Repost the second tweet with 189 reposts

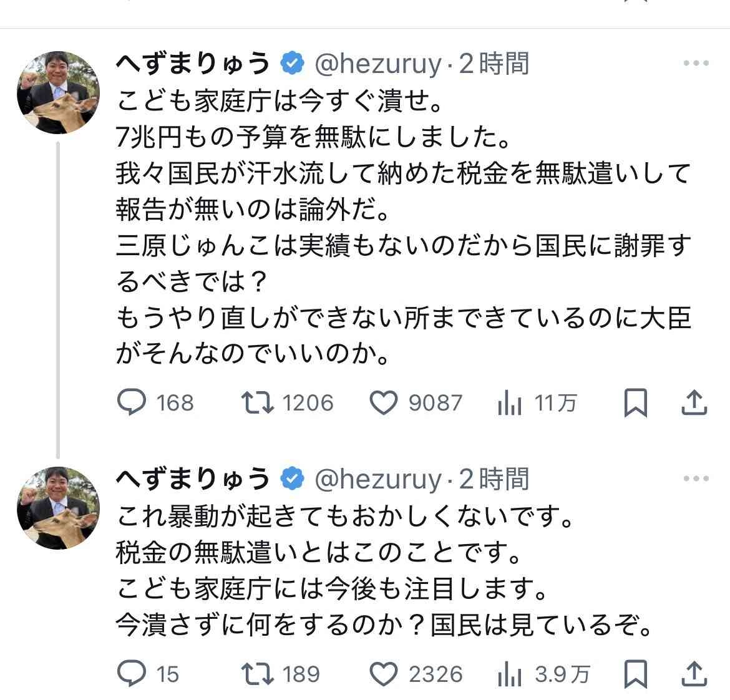click(258, 674)
